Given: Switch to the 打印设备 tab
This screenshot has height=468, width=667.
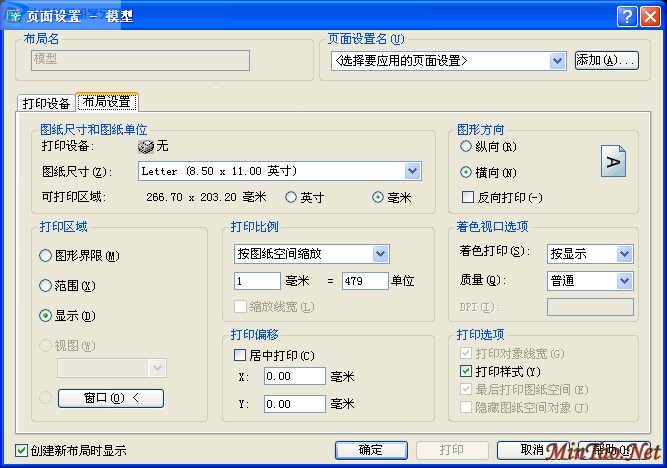Looking at the screenshot, I should pos(46,103).
